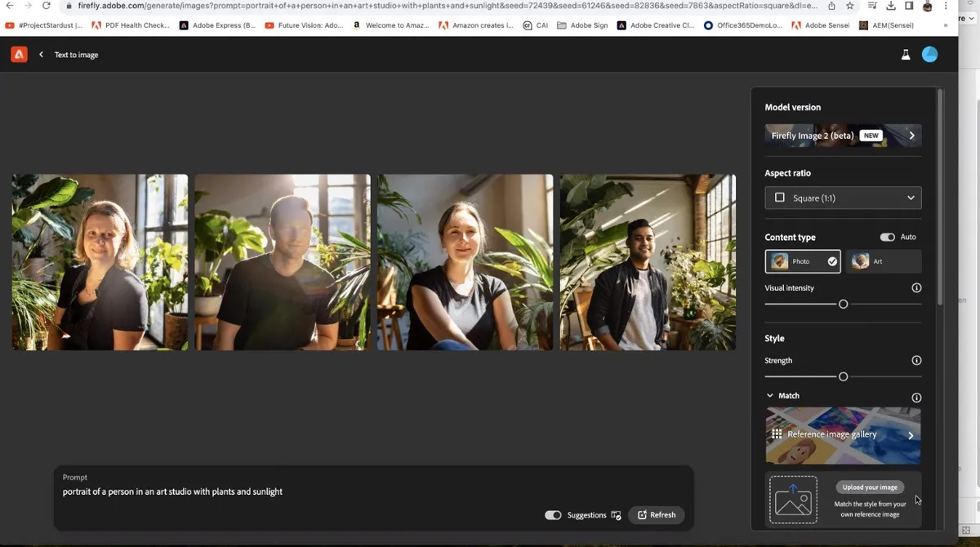This screenshot has width=980, height=547.
Task: Click the Style Strength info icon
Action: point(916,361)
